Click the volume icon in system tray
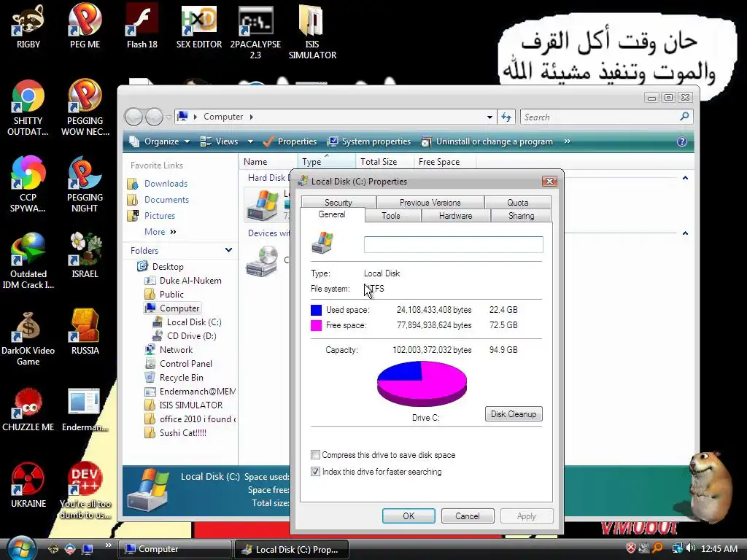Screen dimensions: 747x560 point(691,548)
